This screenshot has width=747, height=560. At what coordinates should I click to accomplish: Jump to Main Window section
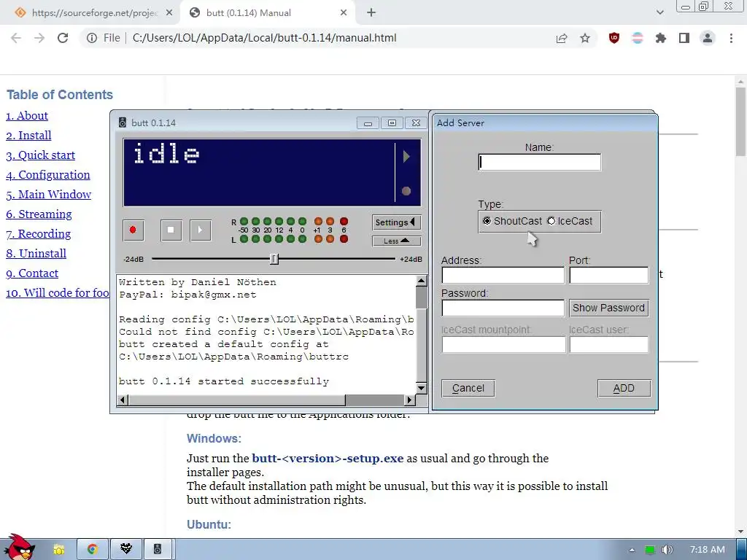(48, 194)
